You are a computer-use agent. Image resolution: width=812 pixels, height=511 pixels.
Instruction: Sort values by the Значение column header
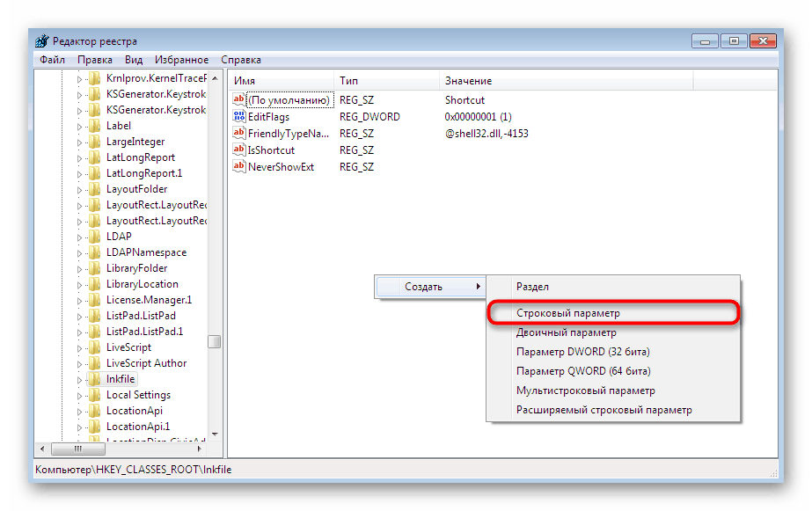click(x=567, y=81)
